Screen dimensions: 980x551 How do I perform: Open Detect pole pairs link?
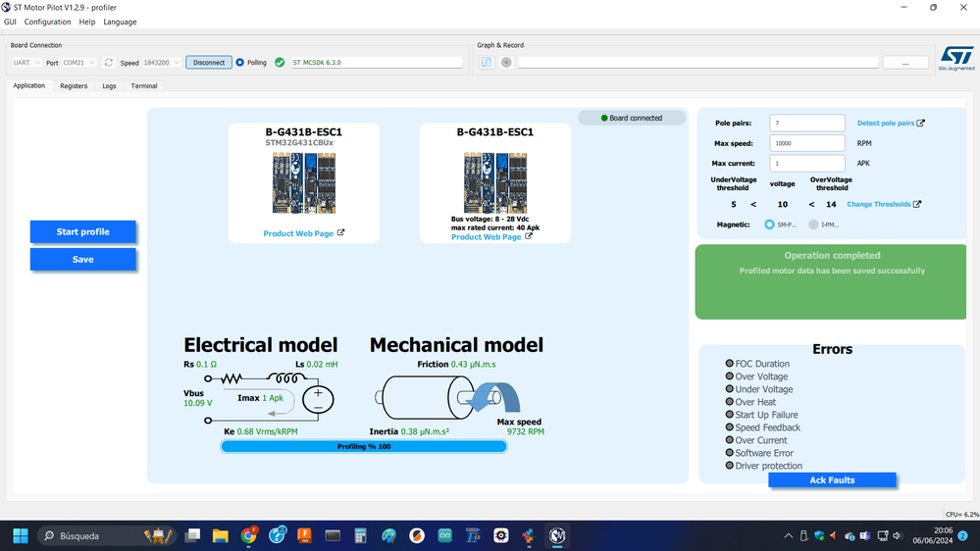(886, 124)
